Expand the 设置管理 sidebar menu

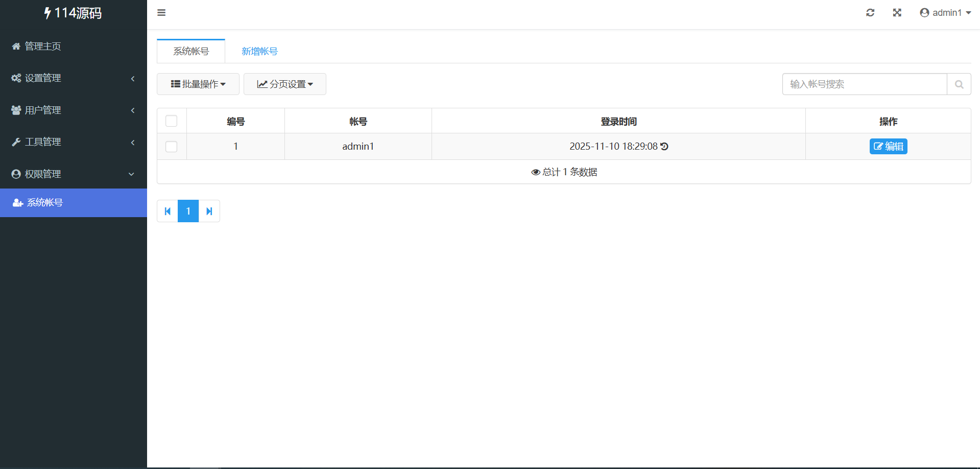coord(73,78)
